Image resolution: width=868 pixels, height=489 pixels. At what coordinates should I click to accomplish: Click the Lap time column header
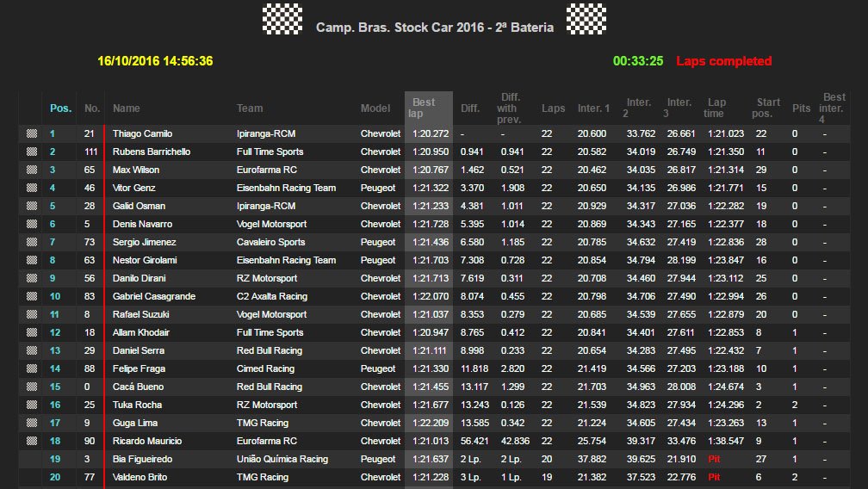715,108
